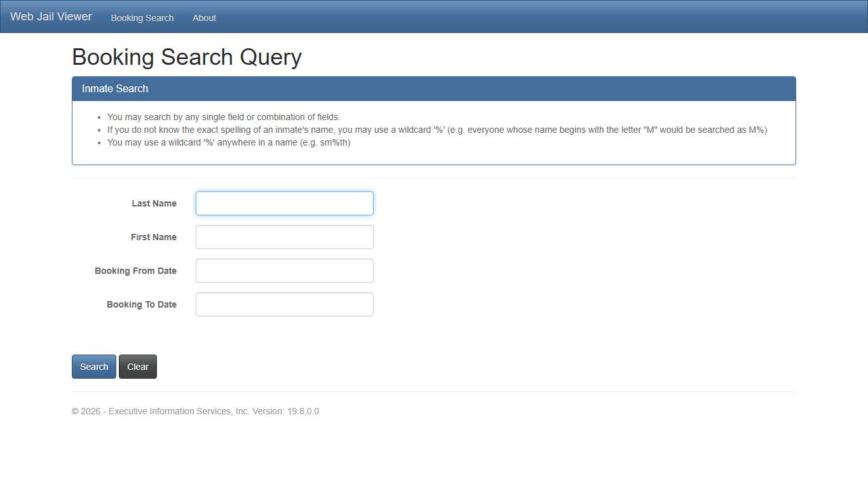Image resolution: width=868 pixels, height=488 pixels.
Task: Click the version number 19.8.0.0
Action: (x=304, y=411)
